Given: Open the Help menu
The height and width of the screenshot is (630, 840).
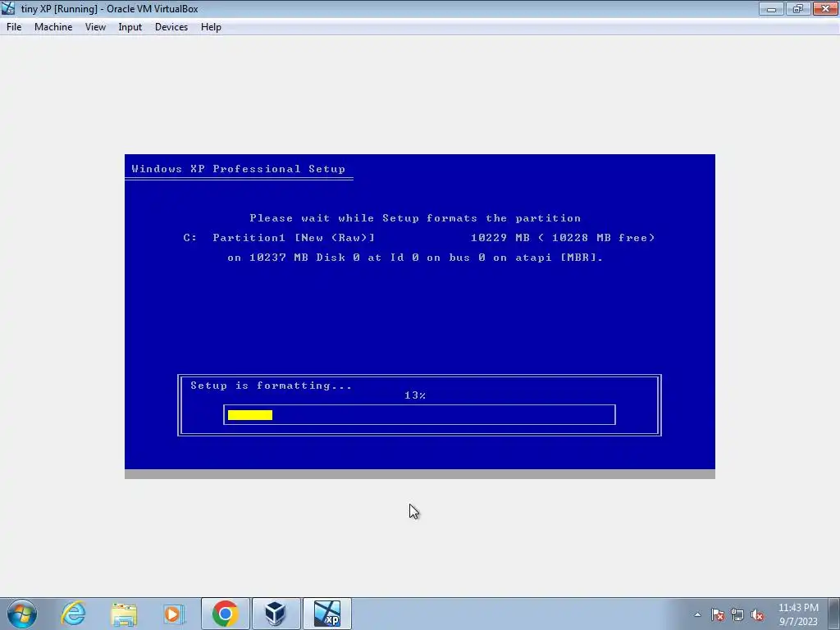Looking at the screenshot, I should click(x=211, y=27).
